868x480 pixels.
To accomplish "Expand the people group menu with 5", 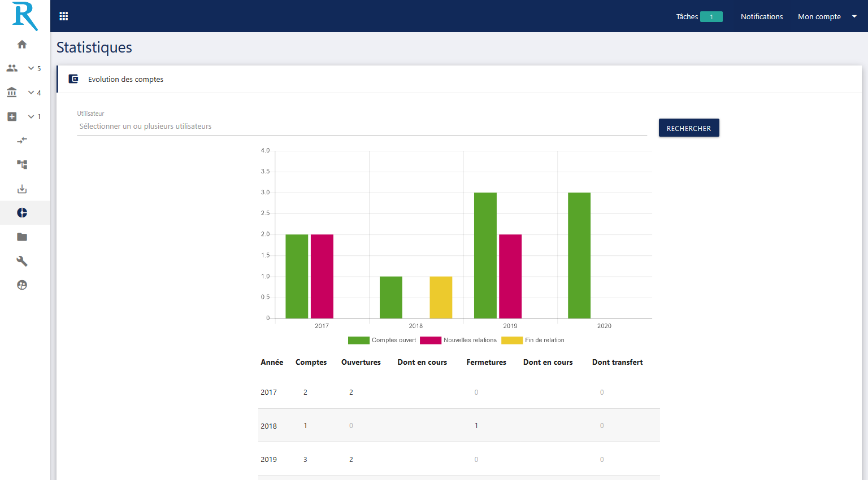I will coord(23,68).
